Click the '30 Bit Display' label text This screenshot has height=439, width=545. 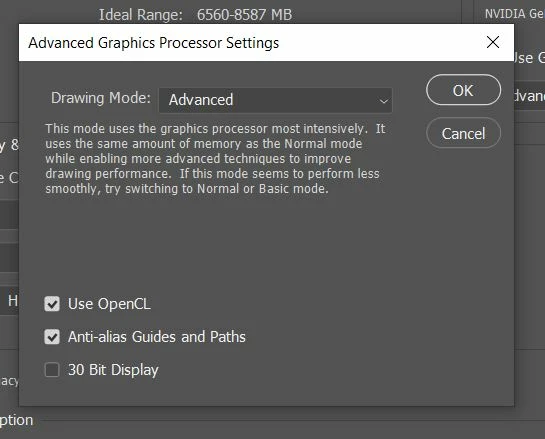(113, 370)
